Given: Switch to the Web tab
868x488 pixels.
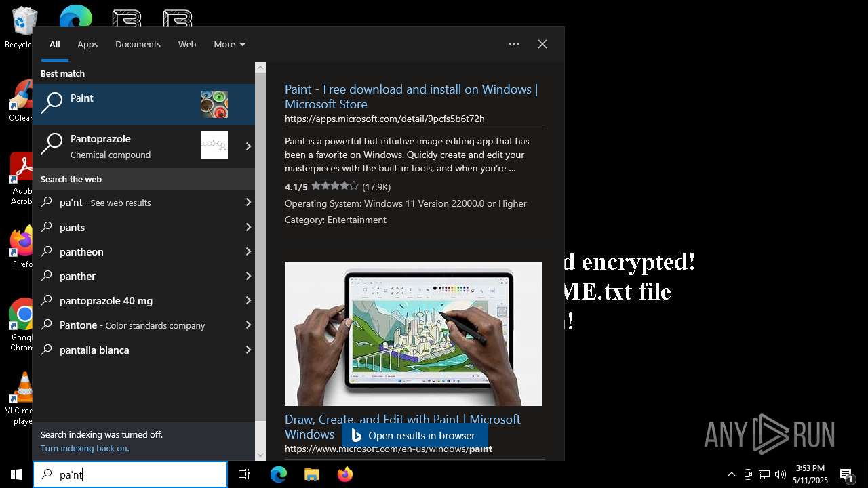Looking at the screenshot, I should pos(187,44).
